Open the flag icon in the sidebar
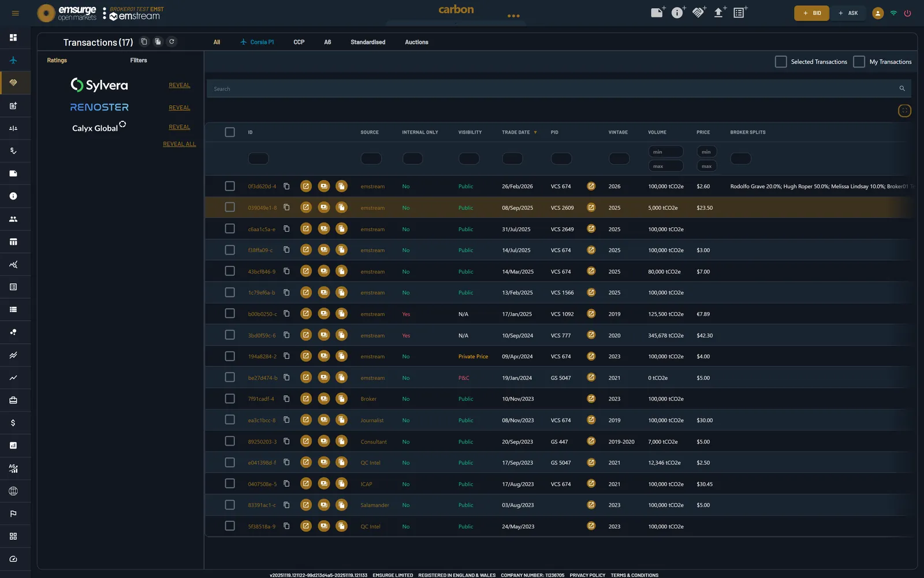This screenshot has width=924, height=578. click(13, 514)
